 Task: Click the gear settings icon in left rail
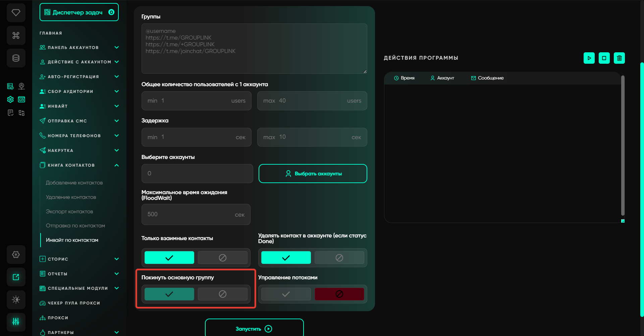coord(16,255)
